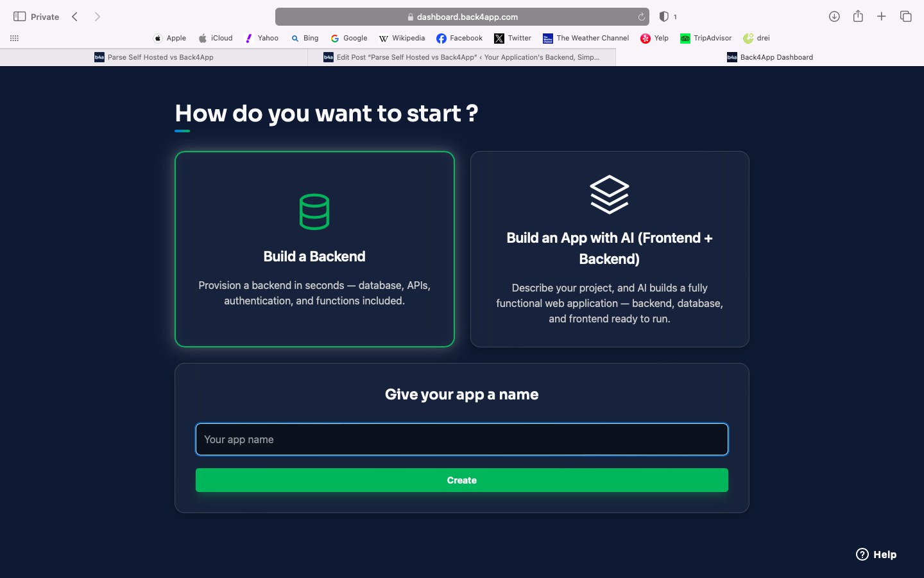Click the Safari share icon
This screenshot has height=578, width=924.
(x=858, y=17)
